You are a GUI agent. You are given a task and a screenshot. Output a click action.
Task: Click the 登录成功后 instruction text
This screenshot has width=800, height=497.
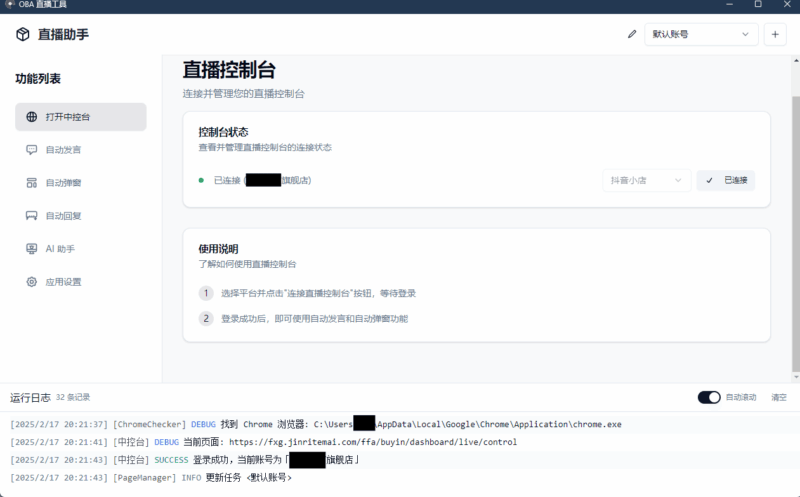[x=314, y=318]
